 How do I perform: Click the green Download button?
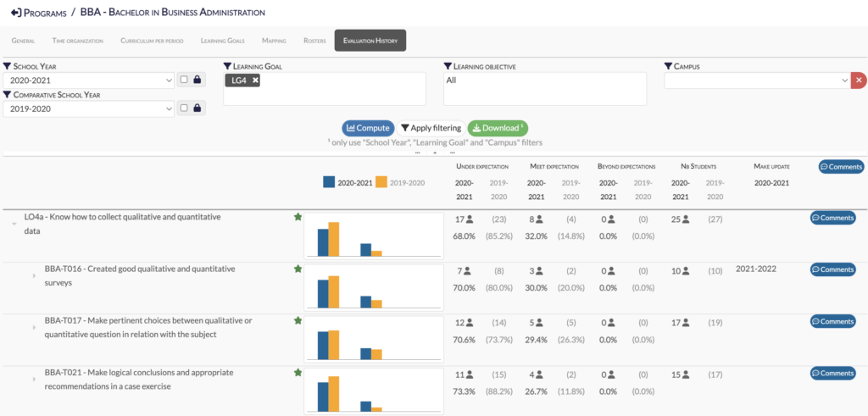pos(498,128)
